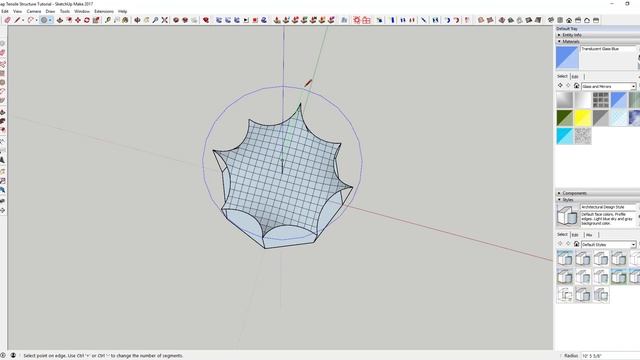Viewport: 640px width, 360px height.
Task: Open Line tool dropdown arrow
Action: coord(22,20)
